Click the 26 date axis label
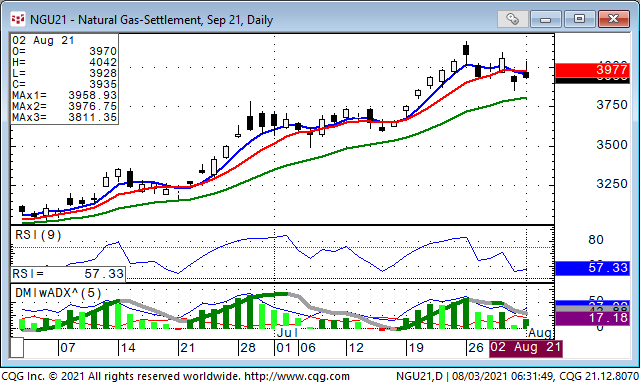 click(476, 348)
